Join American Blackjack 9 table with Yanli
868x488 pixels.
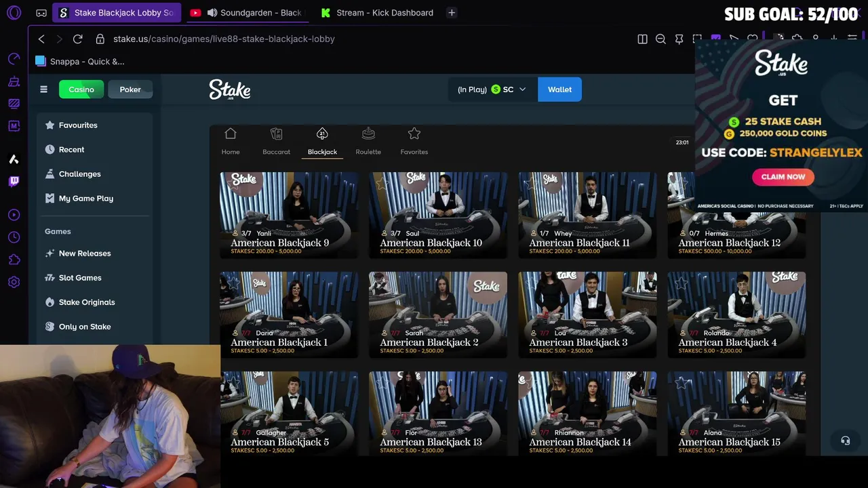[x=289, y=215]
